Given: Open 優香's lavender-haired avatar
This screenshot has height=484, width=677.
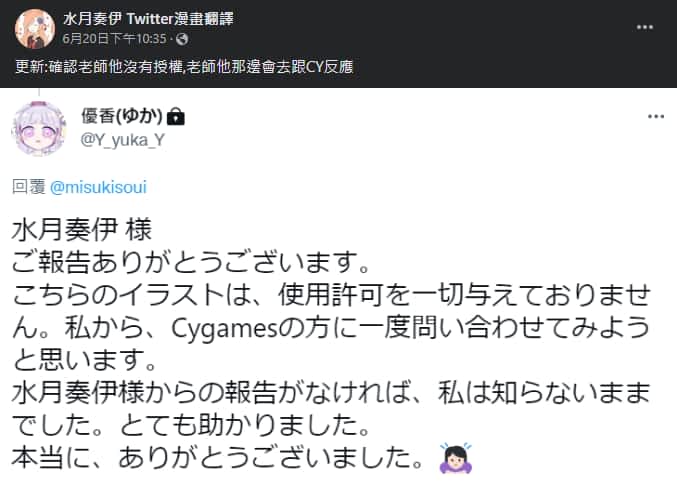Looking at the screenshot, I should (x=39, y=128).
